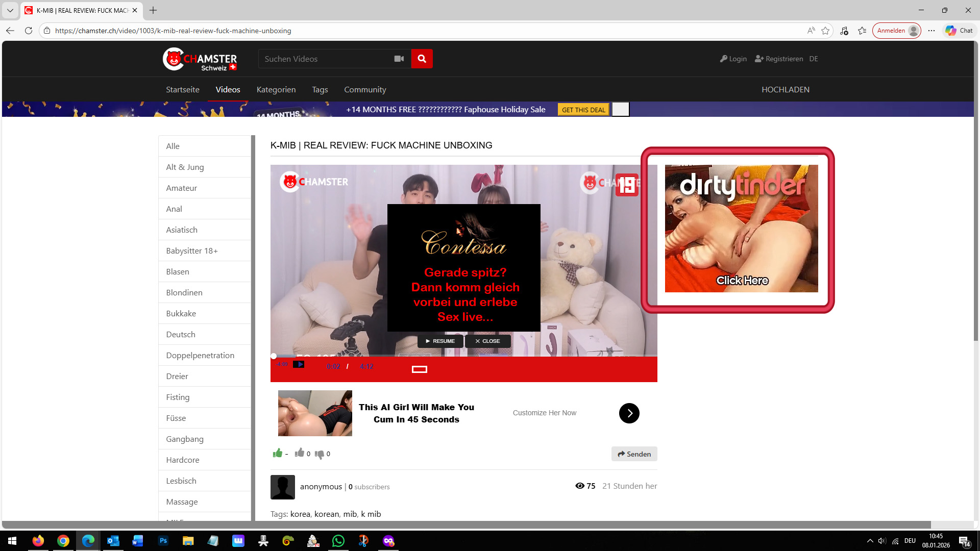Open WhatsApp from the taskbar
This screenshot has height=551, width=980.
coord(338,541)
